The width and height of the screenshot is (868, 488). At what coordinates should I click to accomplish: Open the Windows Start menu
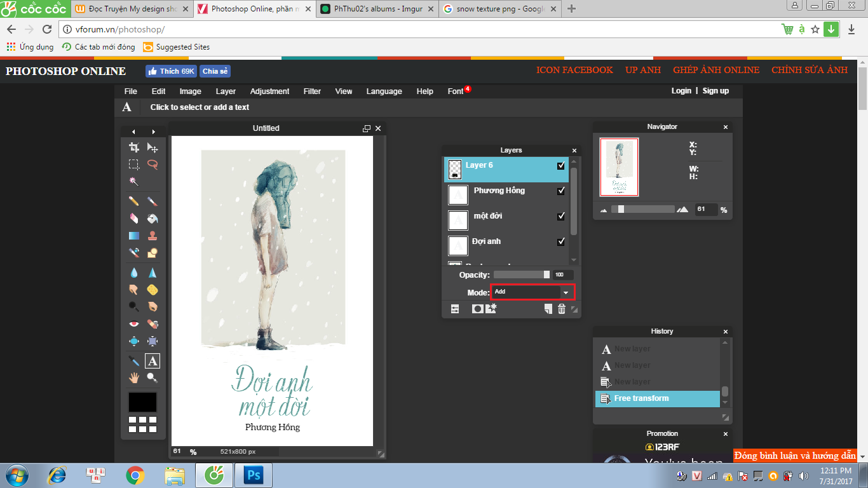coord(17,475)
